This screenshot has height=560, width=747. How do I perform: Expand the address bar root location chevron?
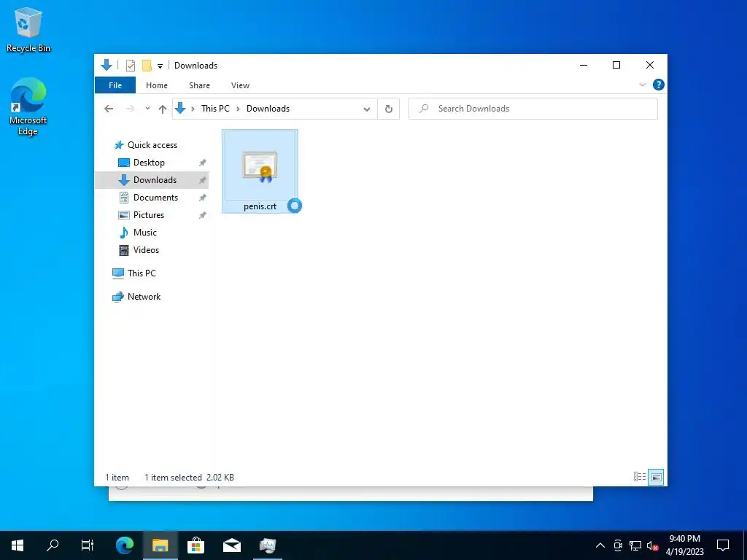coord(193,109)
